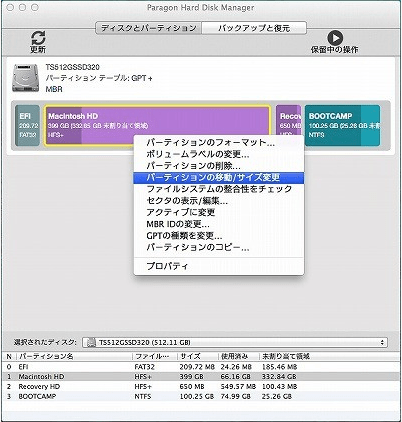
Task: Click the 549.57 MB used cell
Action: click(x=238, y=387)
